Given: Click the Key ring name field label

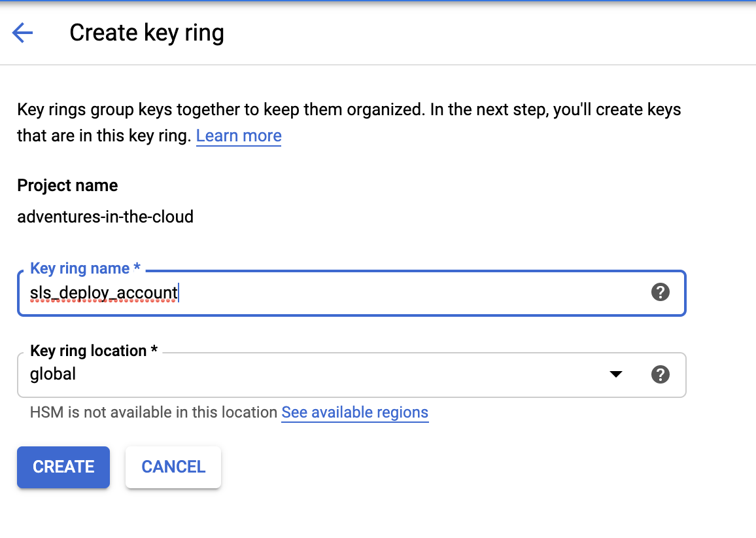Looking at the screenshot, I should (84, 268).
